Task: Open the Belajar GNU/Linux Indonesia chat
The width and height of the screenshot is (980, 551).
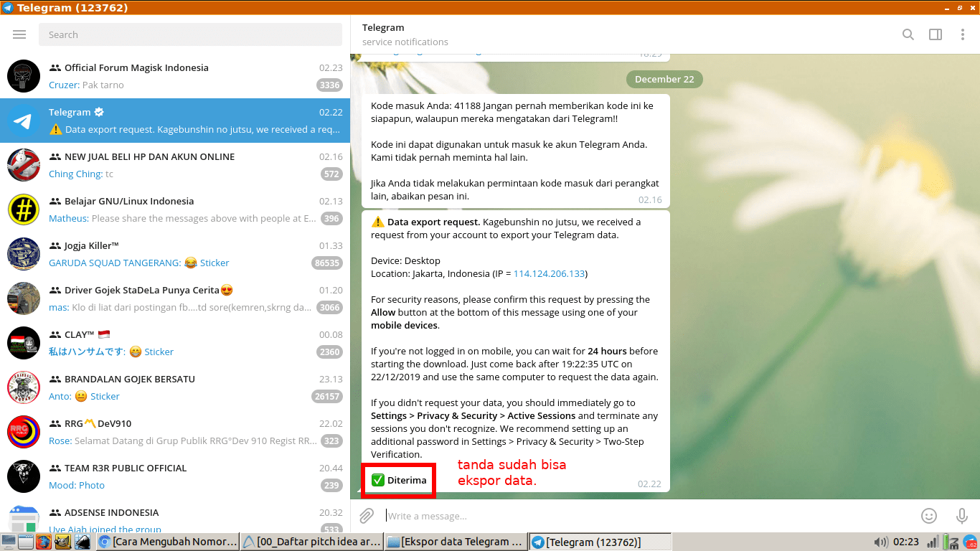Action: [175, 209]
